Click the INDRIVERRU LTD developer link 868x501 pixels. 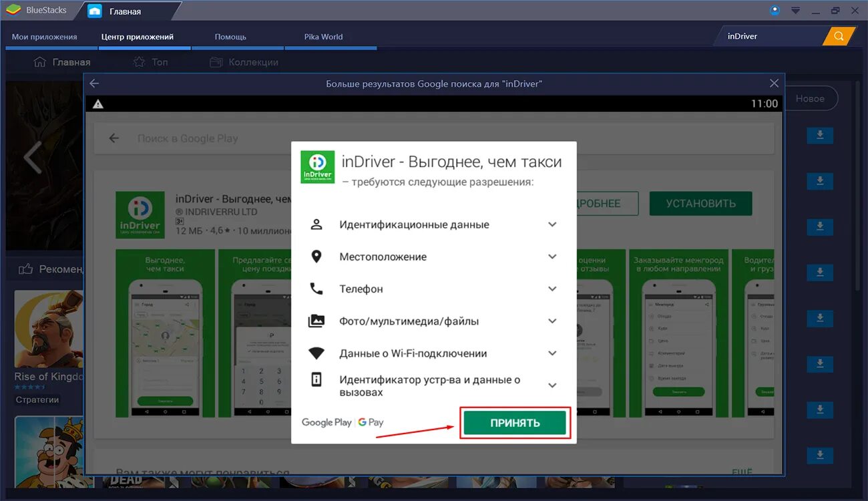(x=216, y=212)
